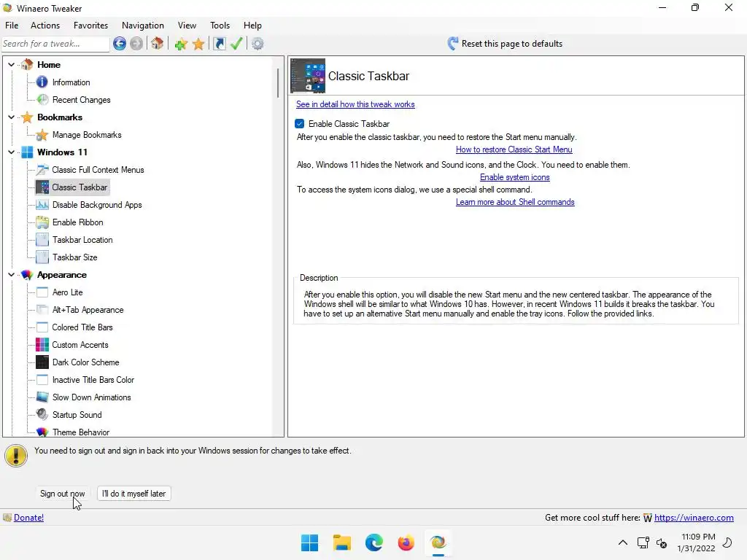Click the Reset page refresh arrow icon
The image size is (747, 560).
[x=452, y=44]
